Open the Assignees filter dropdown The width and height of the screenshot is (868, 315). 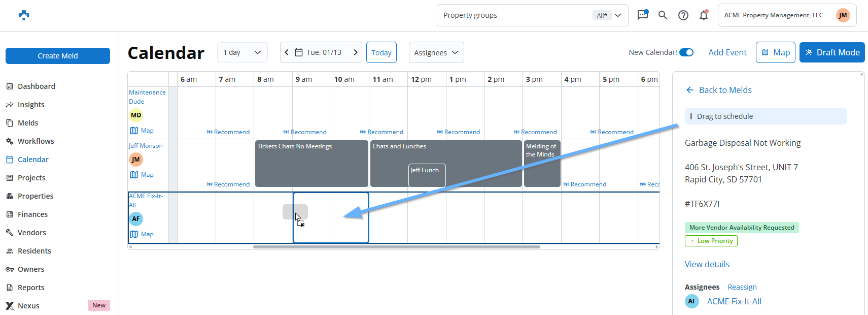[x=436, y=52]
